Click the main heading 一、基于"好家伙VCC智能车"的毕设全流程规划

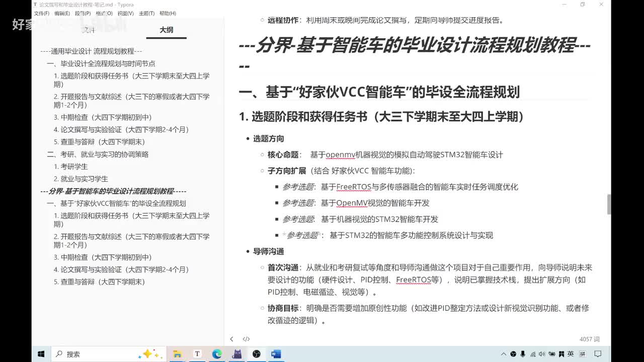pos(379,92)
